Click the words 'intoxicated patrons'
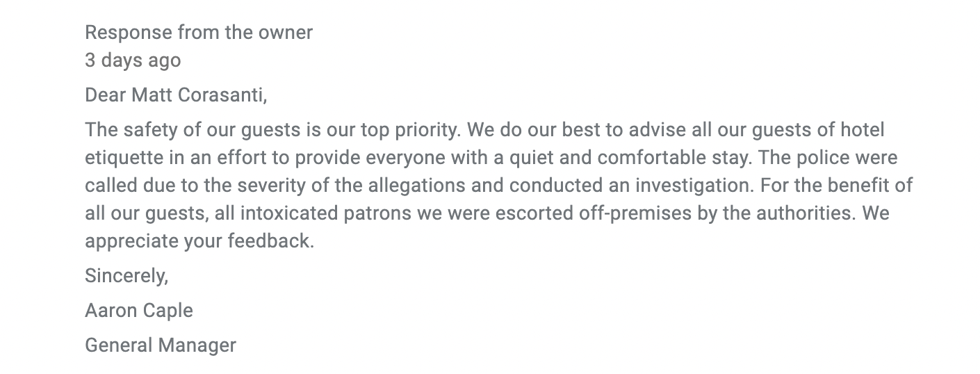 tap(325, 213)
